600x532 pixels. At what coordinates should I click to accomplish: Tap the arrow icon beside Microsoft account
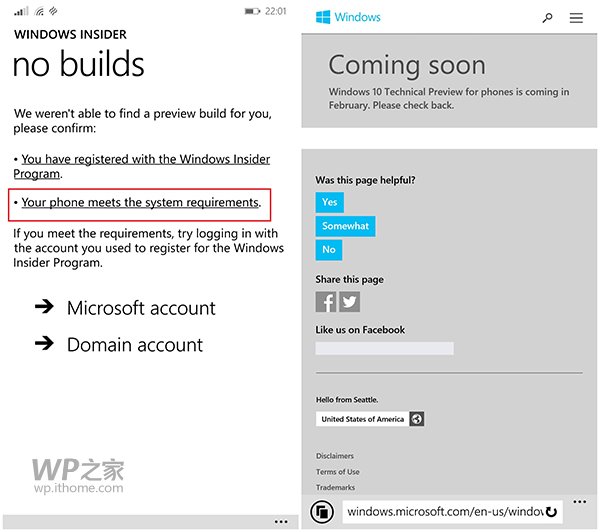(44, 306)
